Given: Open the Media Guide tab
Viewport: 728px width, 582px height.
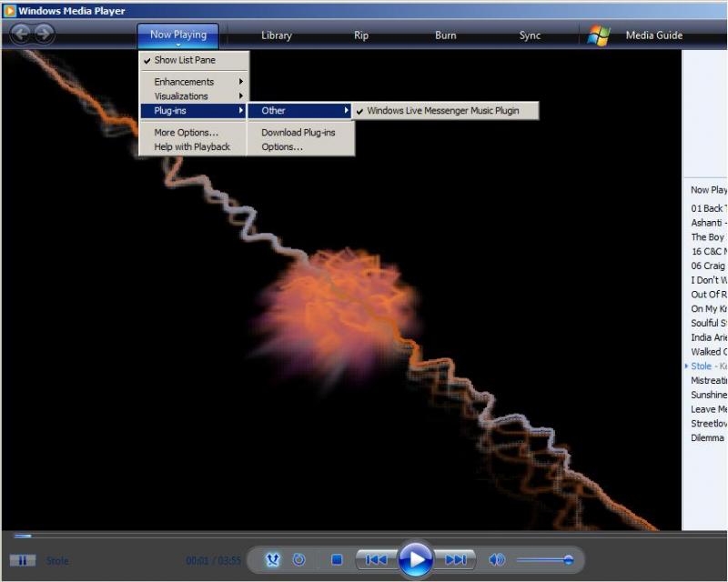Looking at the screenshot, I should 653,35.
